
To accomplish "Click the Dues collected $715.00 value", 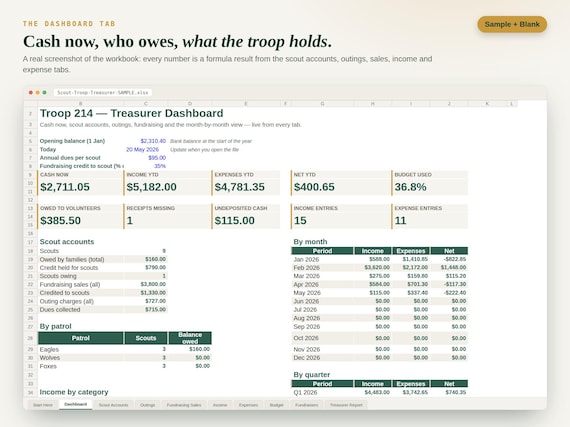I will tap(155, 310).
